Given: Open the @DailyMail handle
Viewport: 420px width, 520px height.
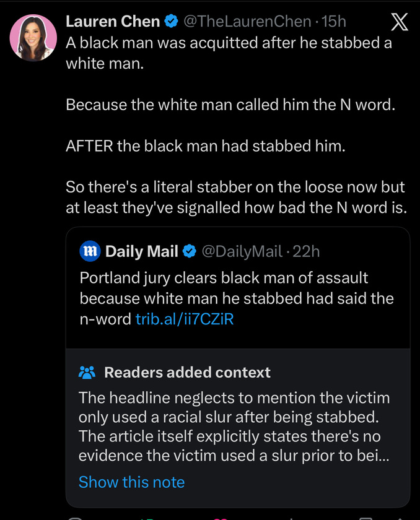Looking at the screenshot, I should point(242,251).
